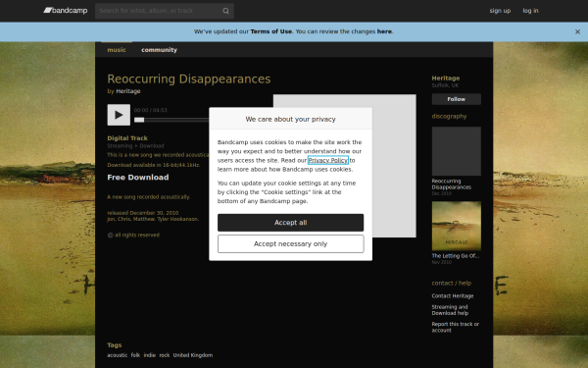588x368 pixels.
Task: Select the United Kingdom tag
Action: 193,355
